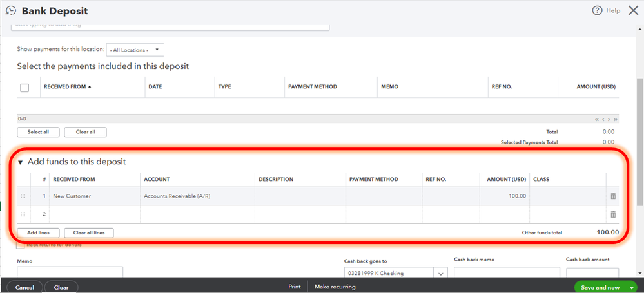Open Save and new dropdown arrow
This screenshot has width=644, height=293.
pos(631,288)
